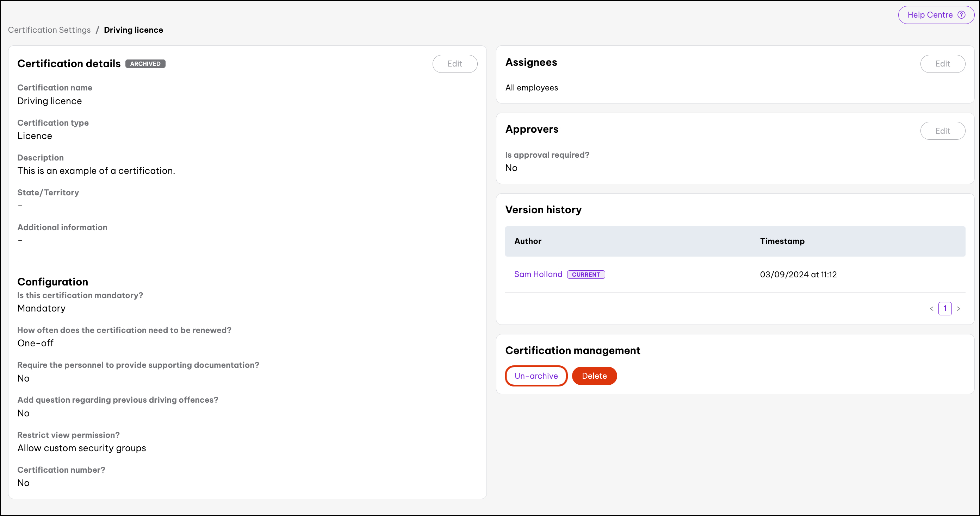The height and width of the screenshot is (516, 980).
Task: Un-archive the Driving licence certification
Action: coord(536,376)
